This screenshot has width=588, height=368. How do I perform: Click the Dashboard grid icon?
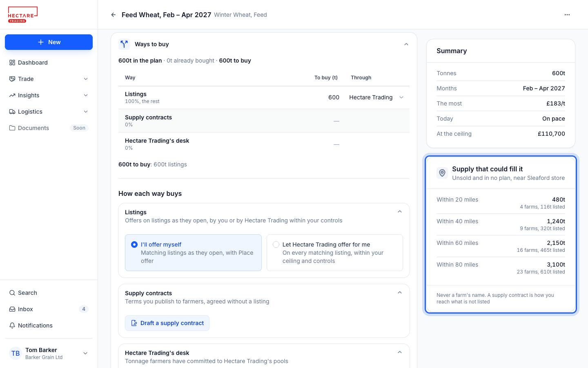coord(12,63)
